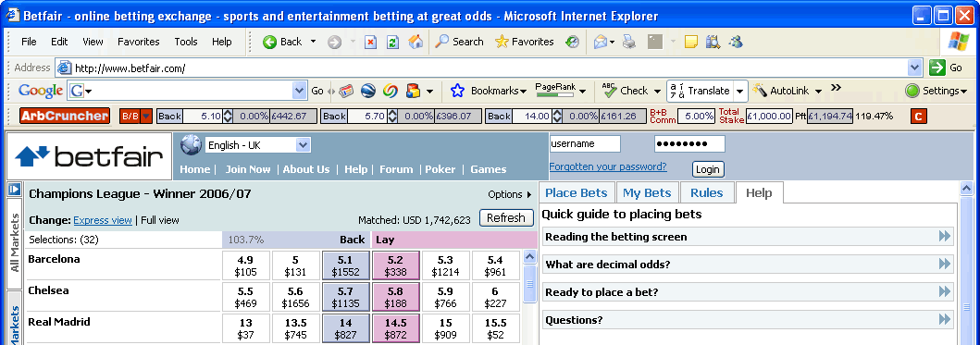This screenshot has width=980, height=345.
Task: Open the View menu
Action: 93,42
